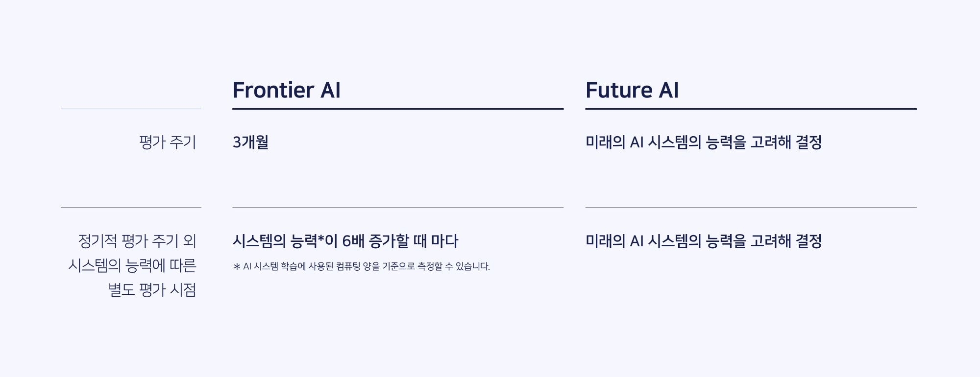Screen dimensions: 980x377
Task: Click the thin divider above 평가 주기 label
Action: (131, 109)
